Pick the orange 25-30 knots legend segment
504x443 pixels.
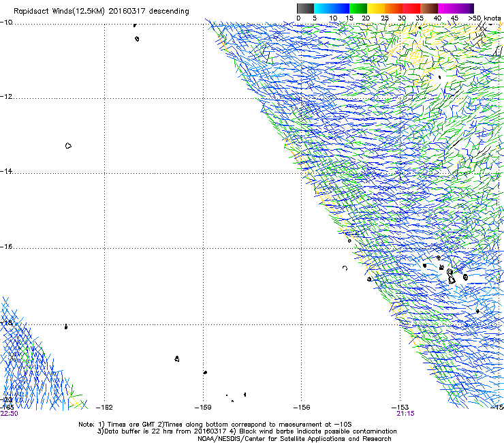(x=394, y=8)
